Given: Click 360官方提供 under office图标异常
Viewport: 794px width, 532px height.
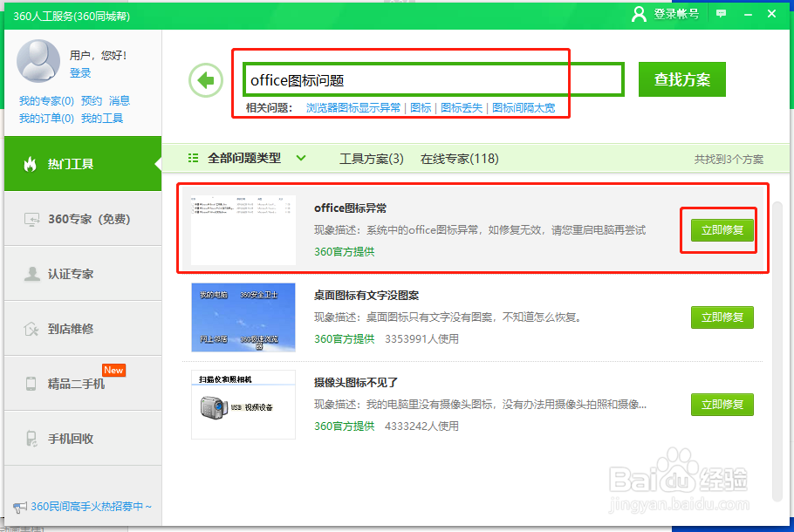Looking at the screenshot, I should pos(345,251).
